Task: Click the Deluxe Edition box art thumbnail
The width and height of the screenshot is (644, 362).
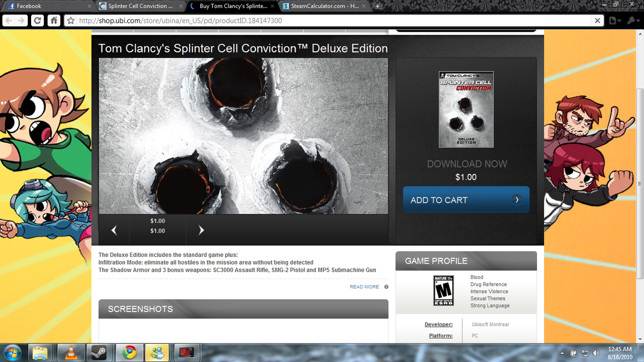Action: (466, 109)
